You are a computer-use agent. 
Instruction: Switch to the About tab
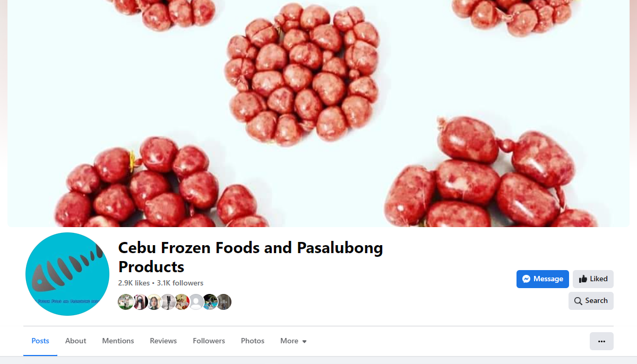[x=75, y=341]
